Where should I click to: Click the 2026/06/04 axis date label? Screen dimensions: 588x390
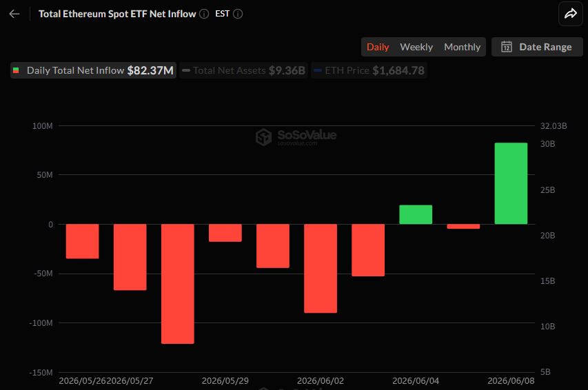tap(416, 381)
